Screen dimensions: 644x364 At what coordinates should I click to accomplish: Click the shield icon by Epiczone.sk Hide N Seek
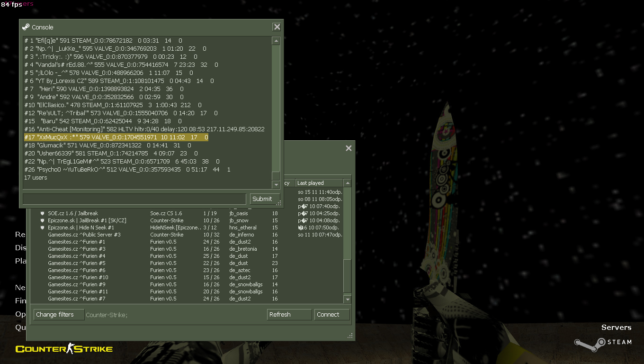(42, 227)
